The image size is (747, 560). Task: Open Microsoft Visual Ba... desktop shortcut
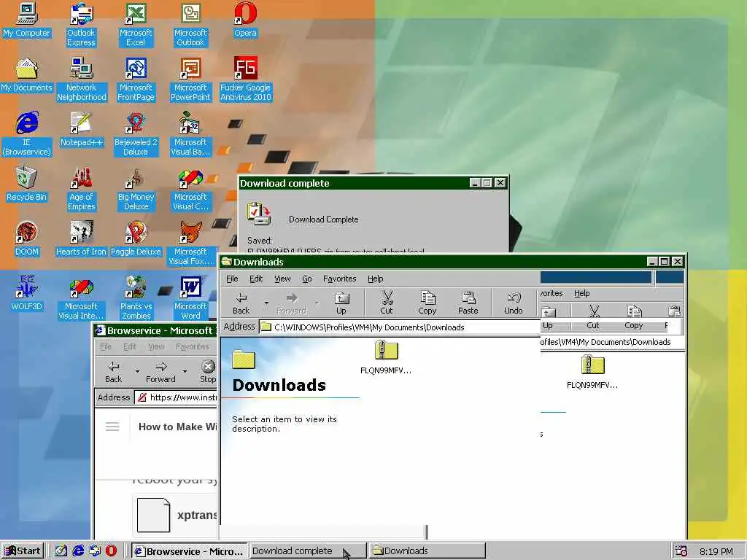[x=190, y=134]
